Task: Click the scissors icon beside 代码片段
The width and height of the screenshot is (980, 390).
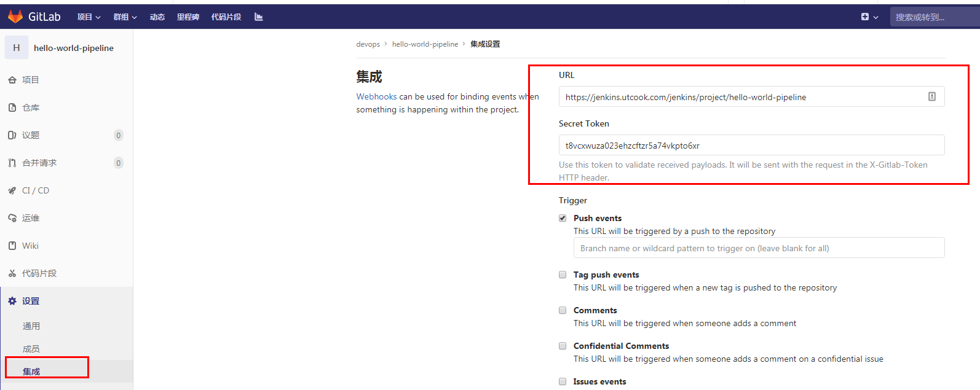Action: [12, 273]
